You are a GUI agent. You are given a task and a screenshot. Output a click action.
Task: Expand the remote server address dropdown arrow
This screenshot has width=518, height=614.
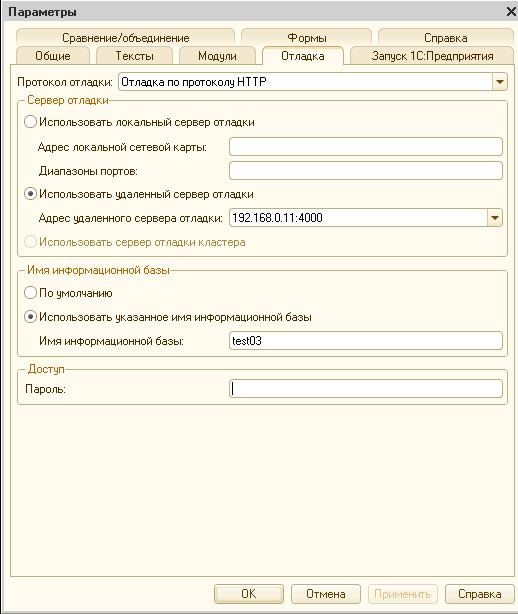point(495,218)
